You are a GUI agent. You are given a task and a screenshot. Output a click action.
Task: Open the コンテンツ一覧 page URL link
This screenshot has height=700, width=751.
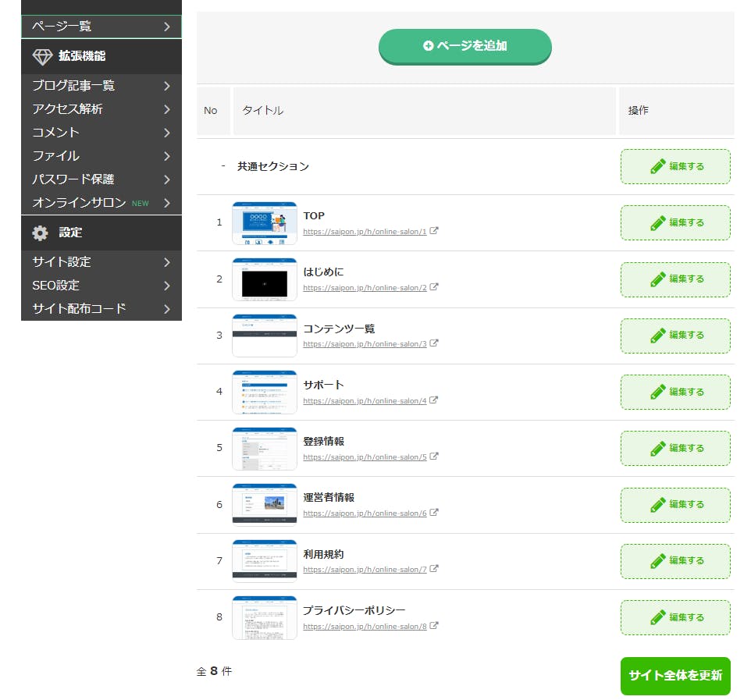[x=365, y=344]
